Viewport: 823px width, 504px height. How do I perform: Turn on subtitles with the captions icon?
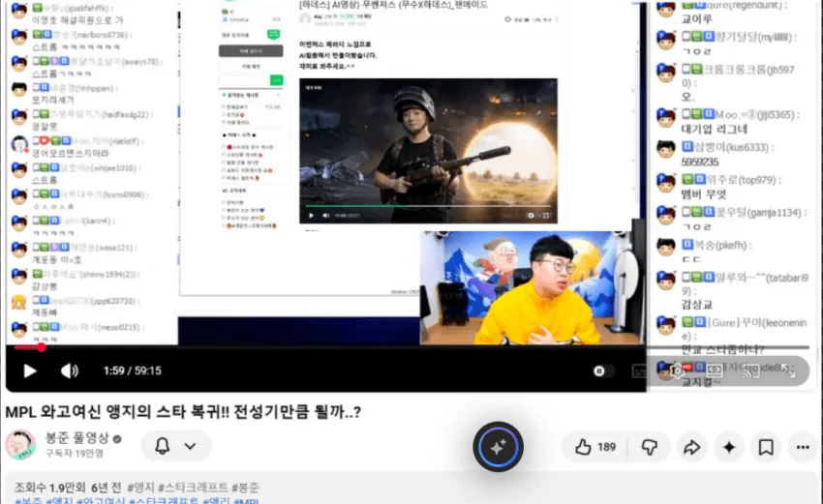pyautogui.click(x=640, y=371)
